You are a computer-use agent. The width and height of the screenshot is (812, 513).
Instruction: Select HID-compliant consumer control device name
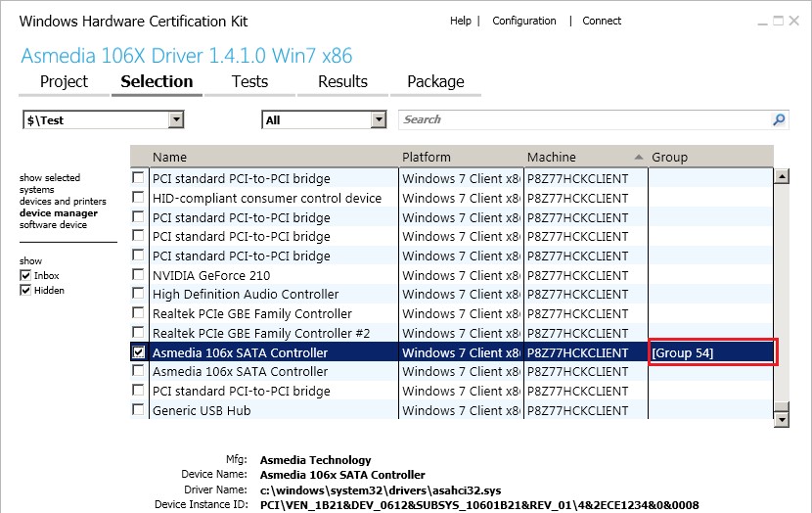click(x=267, y=198)
